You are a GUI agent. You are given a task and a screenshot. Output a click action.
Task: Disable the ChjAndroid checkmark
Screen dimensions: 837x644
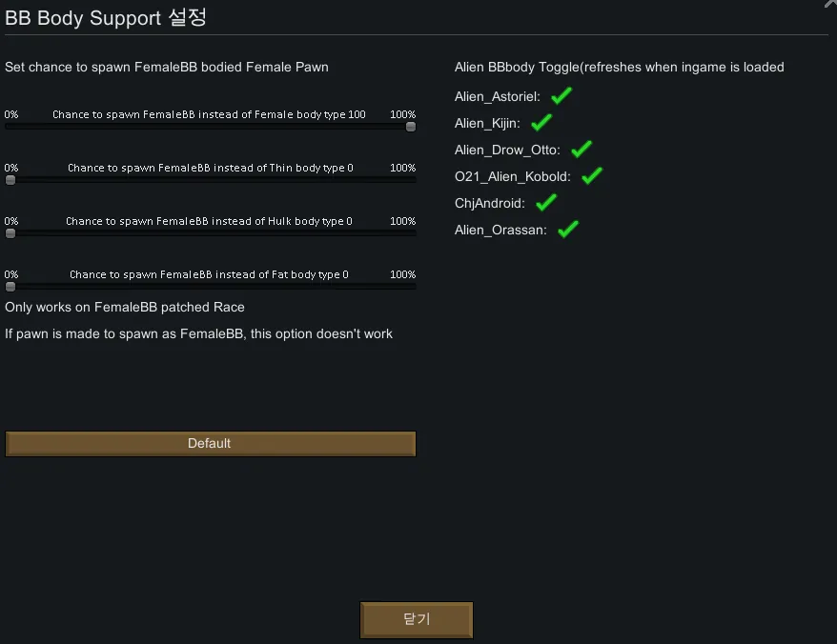point(546,203)
